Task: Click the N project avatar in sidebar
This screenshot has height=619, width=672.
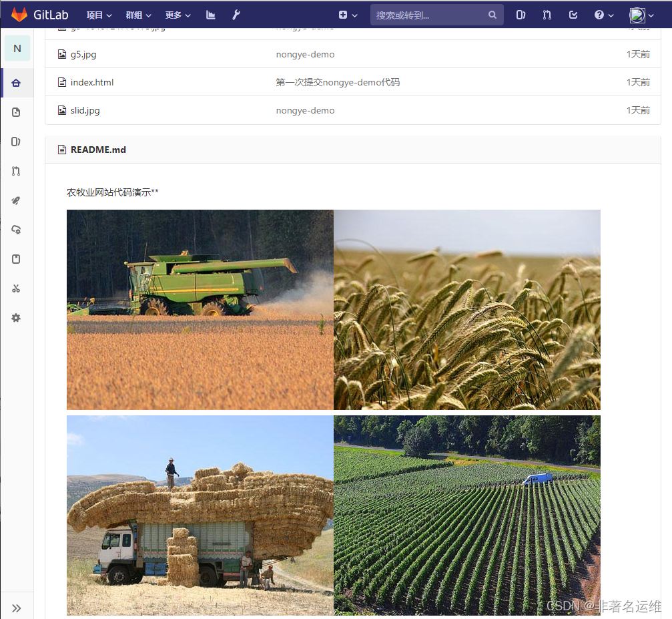Action: click(x=17, y=49)
